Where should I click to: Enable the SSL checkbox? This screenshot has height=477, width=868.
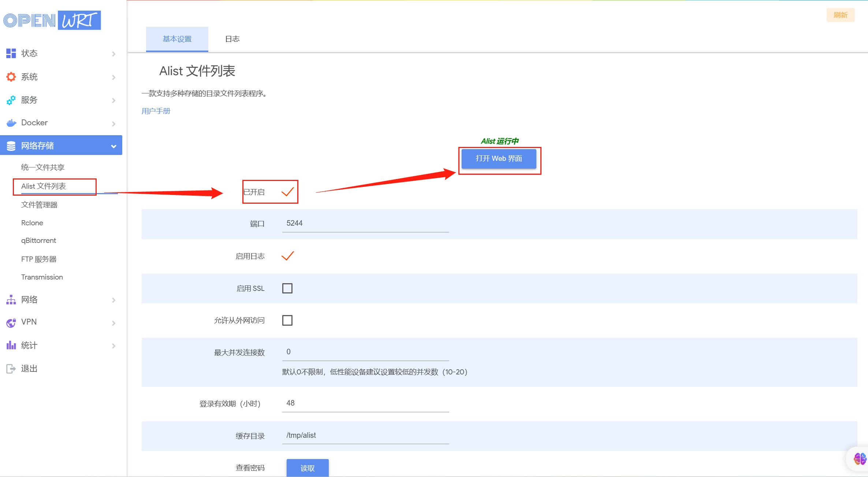(287, 288)
